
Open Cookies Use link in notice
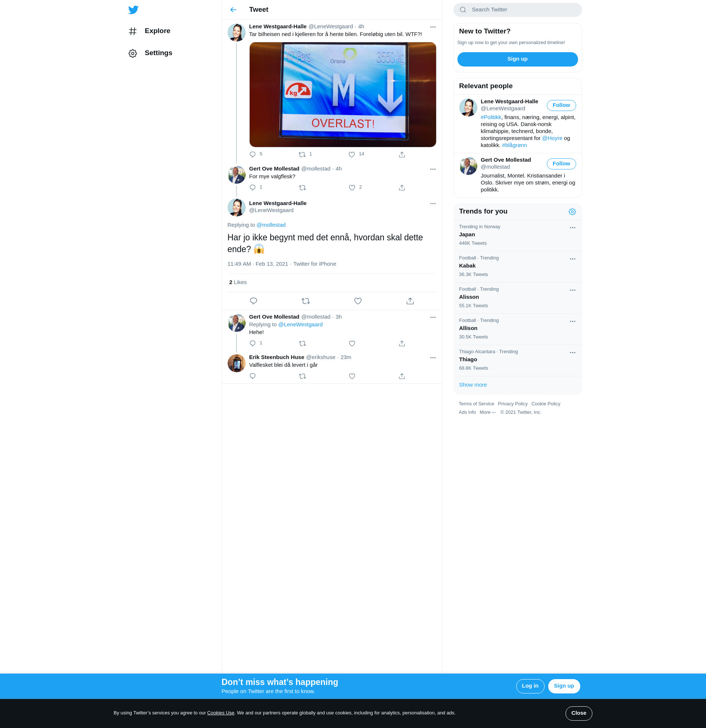coord(221,713)
